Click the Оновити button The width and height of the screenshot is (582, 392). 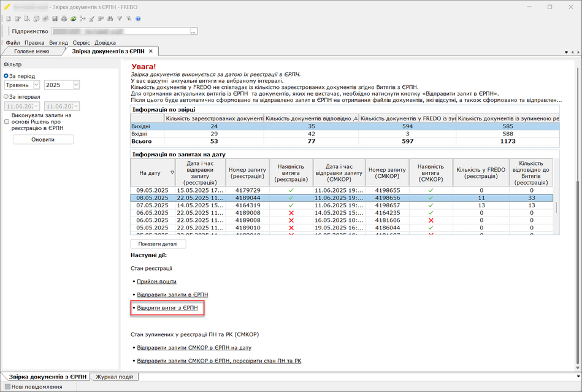tap(43, 140)
